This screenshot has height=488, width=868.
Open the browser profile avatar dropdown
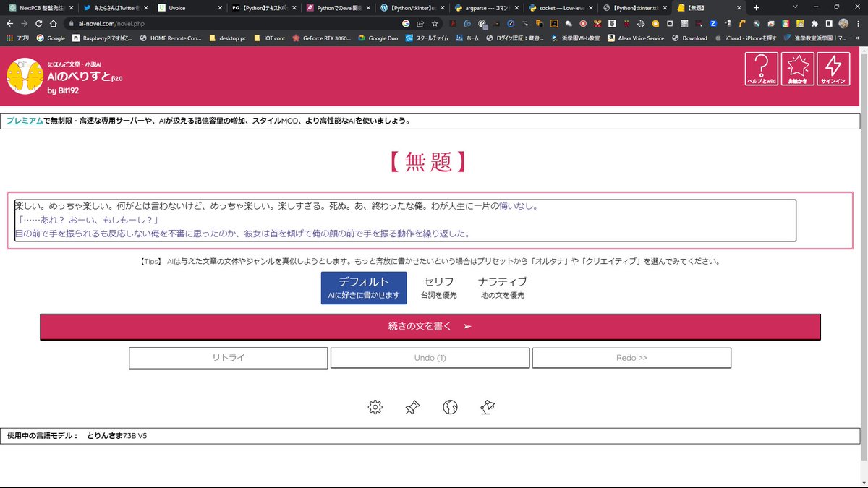click(843, 22)
